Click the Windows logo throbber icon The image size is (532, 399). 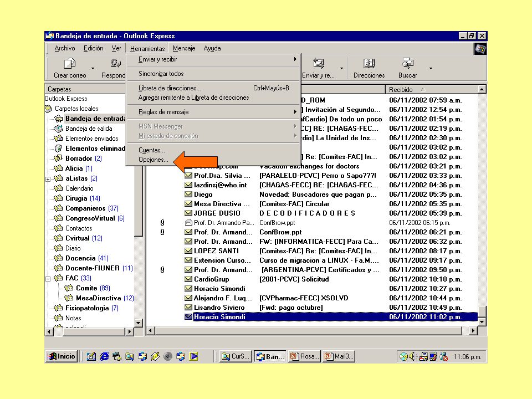(480, 49)
